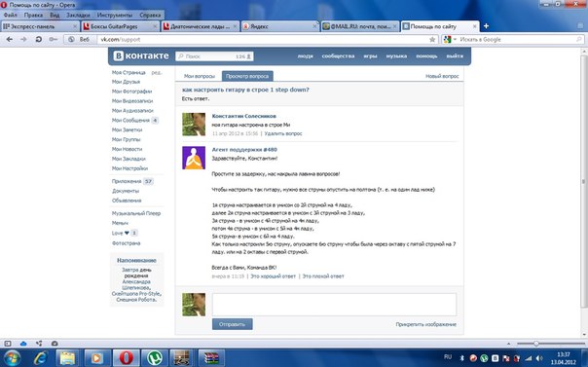Viewport: 588px width, 367px height.
Task: Open the Закладки menu
Action: pos(78,15)
